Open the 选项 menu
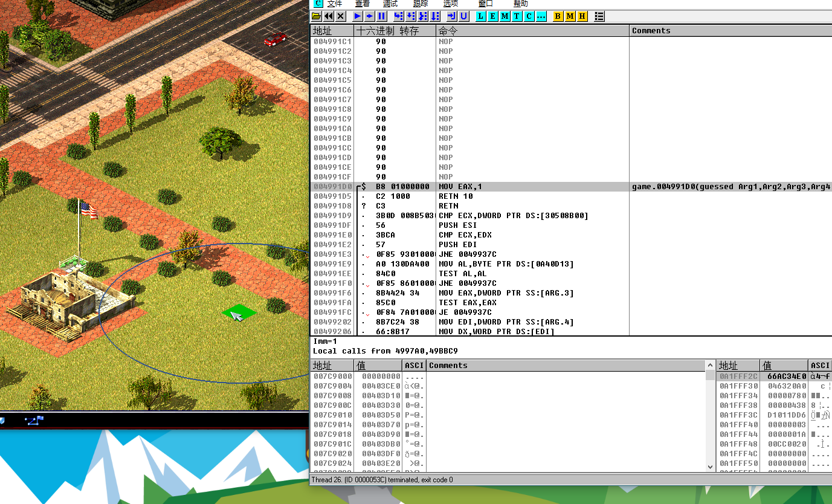The image size is (832, 504). [x=451, y=4]
